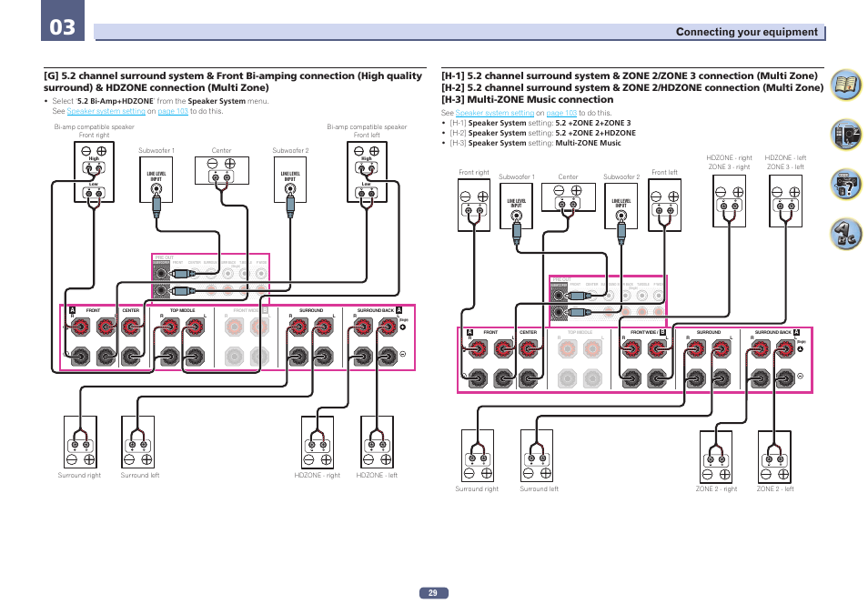Click the [G] 5.2 channel Bi-amping heading

pyautogui.click(x=233, y=81)
